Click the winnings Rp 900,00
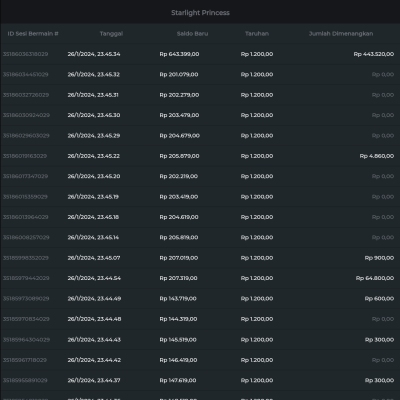 (379, 258)
